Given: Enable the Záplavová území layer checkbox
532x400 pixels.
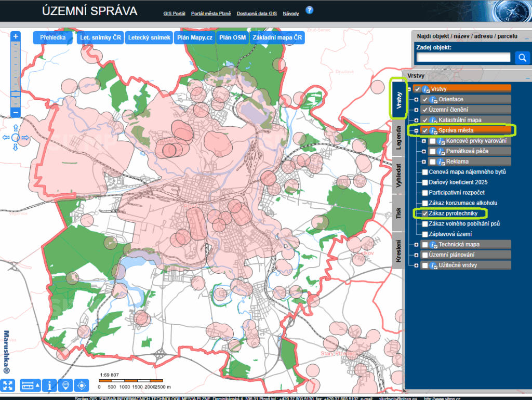Looking at the screenshot, I should pyautogui.click(x=425, y=234).
